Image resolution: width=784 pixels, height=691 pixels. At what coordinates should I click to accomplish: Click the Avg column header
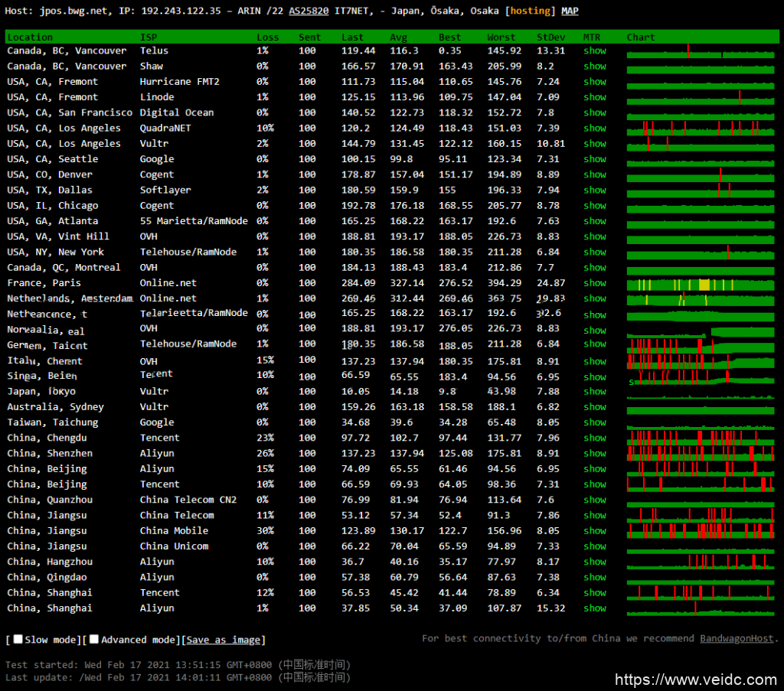(x=398, y=37)
